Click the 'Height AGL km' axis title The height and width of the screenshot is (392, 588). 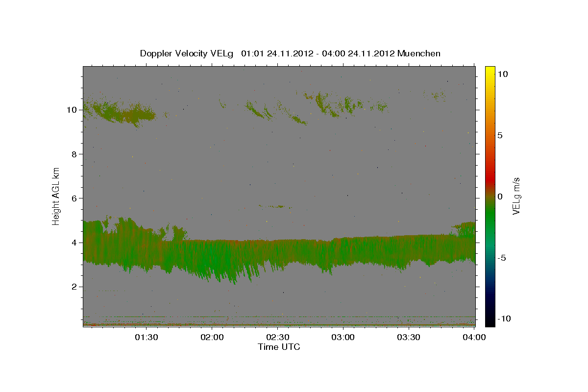point(56,196)
